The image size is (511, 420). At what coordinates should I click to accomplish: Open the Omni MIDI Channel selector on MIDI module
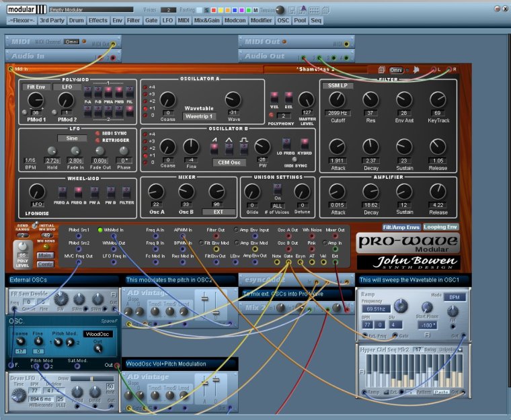(72, 42)
